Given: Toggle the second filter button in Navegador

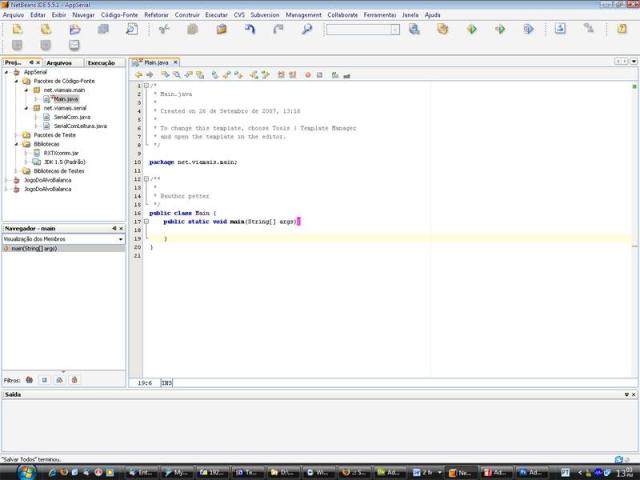Looking at the screenshot, I should click(x=44, y=380).
